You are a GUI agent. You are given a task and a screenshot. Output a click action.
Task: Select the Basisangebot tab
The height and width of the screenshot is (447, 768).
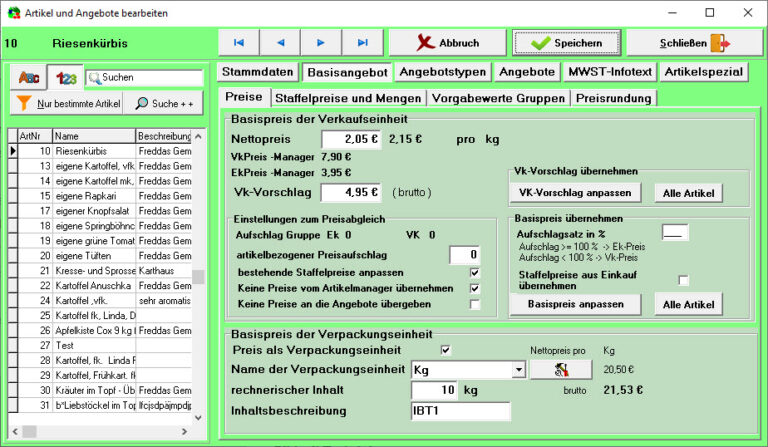point(347,72)
